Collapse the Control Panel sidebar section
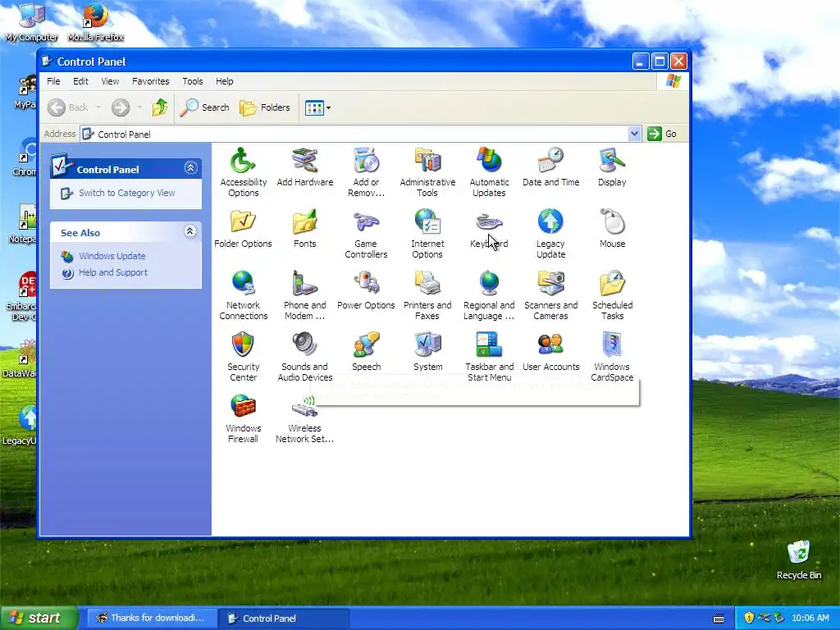This screenshot has width=840, height=630. coord(190,168)
